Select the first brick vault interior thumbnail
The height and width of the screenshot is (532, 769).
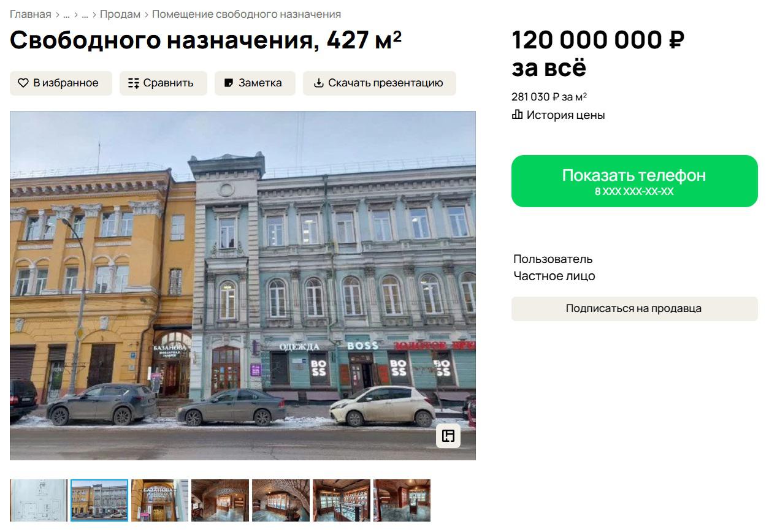pyautogui.click(x=220, y=500)
